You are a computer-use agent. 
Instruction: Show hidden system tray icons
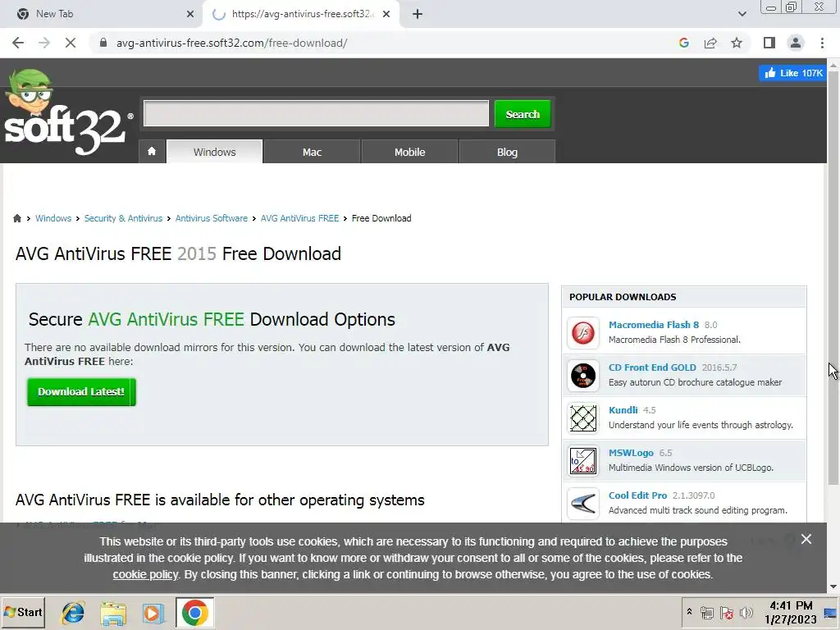[689, 612]
